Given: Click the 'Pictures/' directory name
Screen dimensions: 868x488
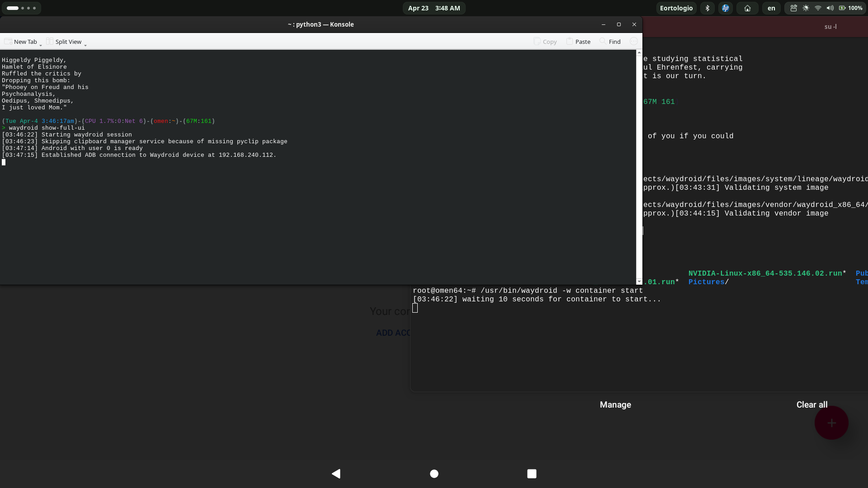Looking at the screenshot, I should click(x=708, y=282).
